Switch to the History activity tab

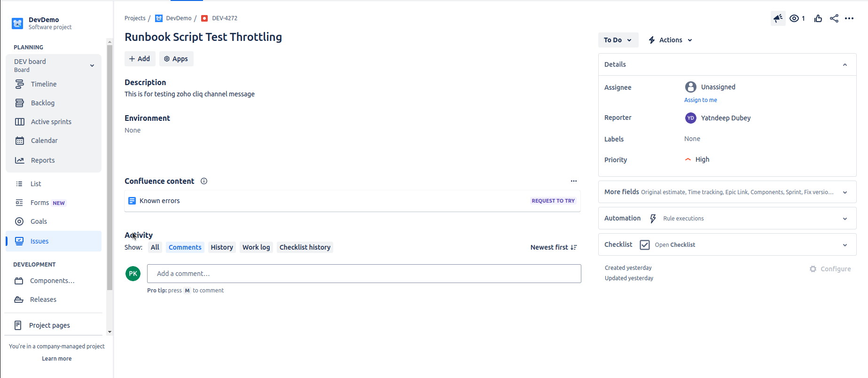point(222,247)
